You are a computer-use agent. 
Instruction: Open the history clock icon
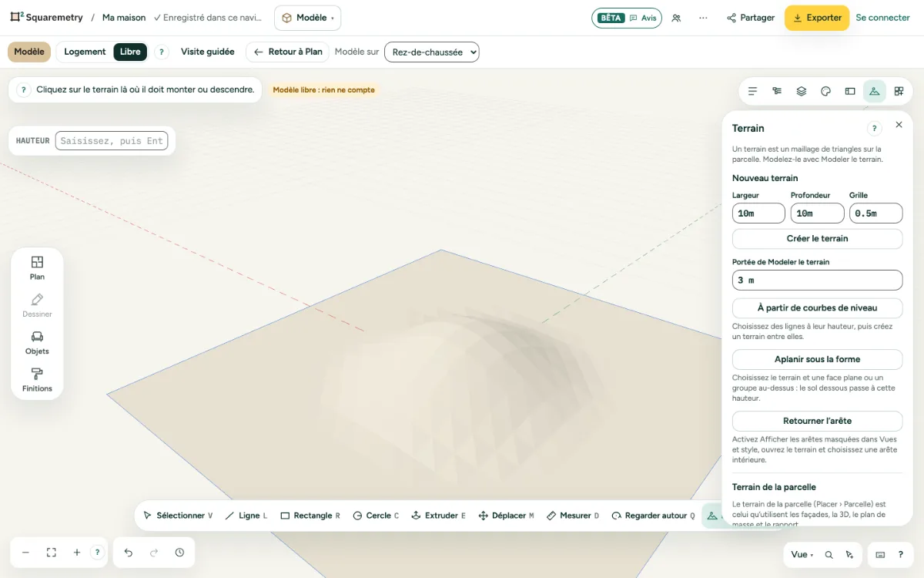179,553
